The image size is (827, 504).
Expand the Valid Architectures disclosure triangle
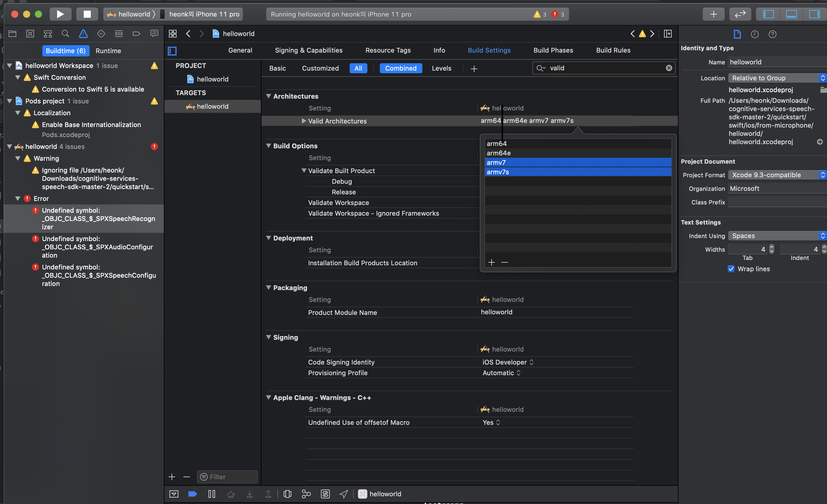pos(304,121)
